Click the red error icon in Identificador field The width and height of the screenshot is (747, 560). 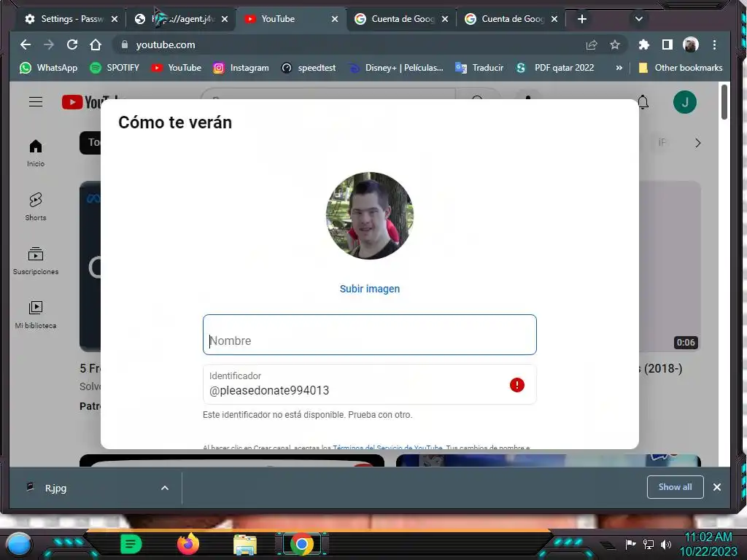[x=517, y=385]
